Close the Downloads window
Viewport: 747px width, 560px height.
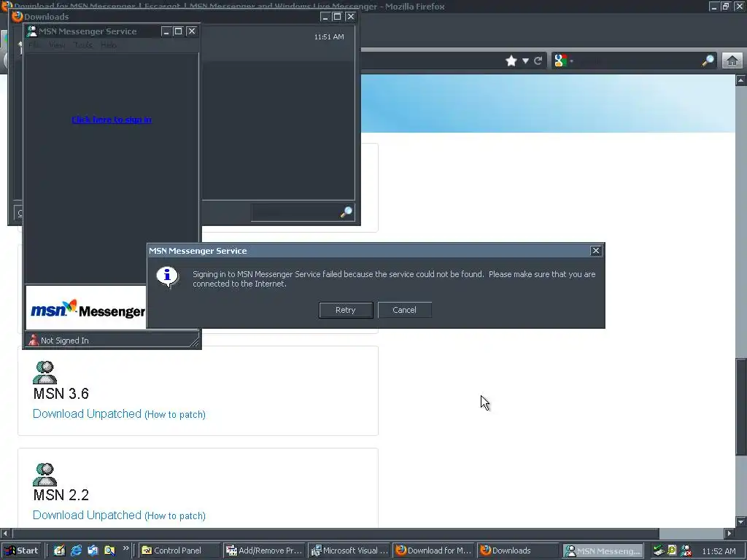pos(351,17)
